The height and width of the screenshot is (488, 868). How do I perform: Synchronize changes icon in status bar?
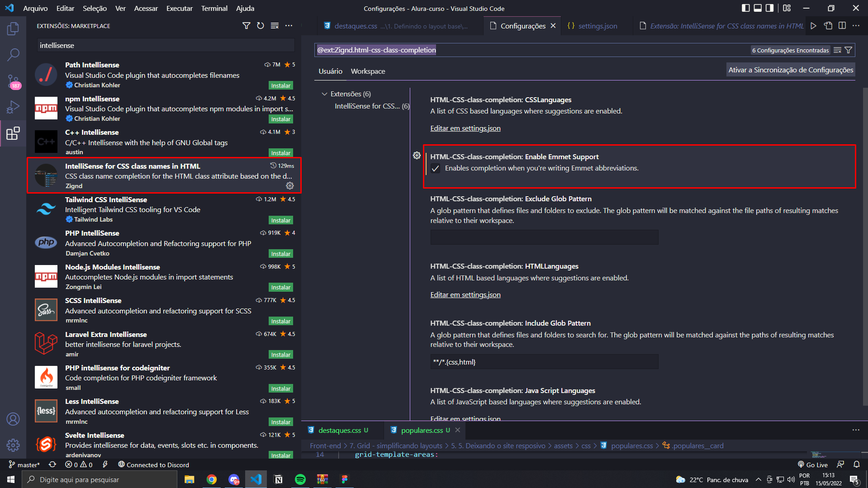[x=52, y=464]
